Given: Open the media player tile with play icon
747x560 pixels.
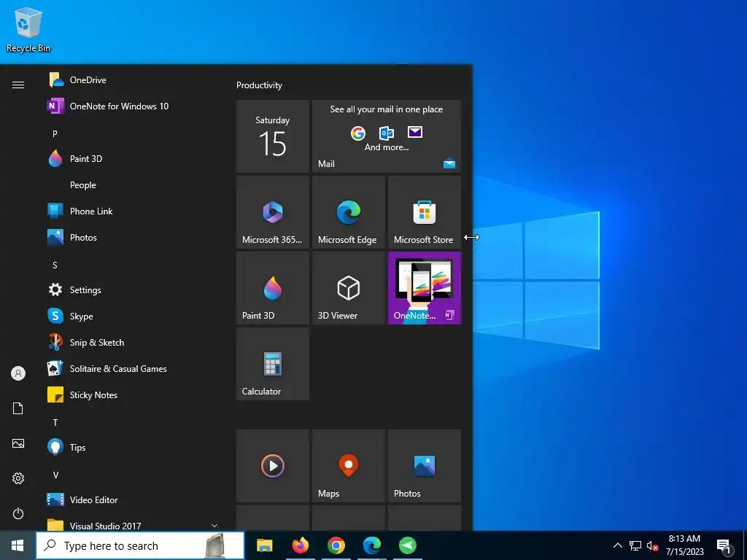Looking at the screenshot, I should pos(273,466).
